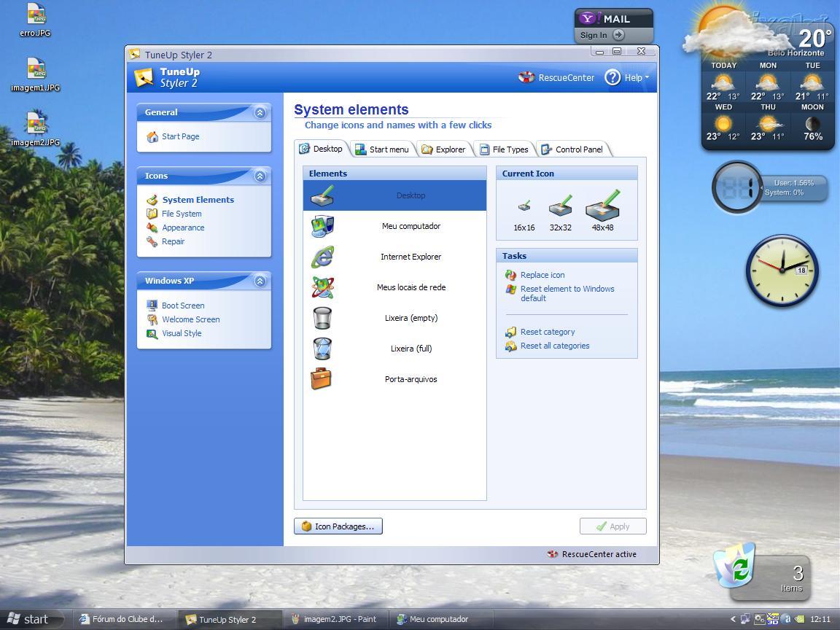Switch to the Desktop tab
The image size is (840, 630).
[x=322, y=149]
